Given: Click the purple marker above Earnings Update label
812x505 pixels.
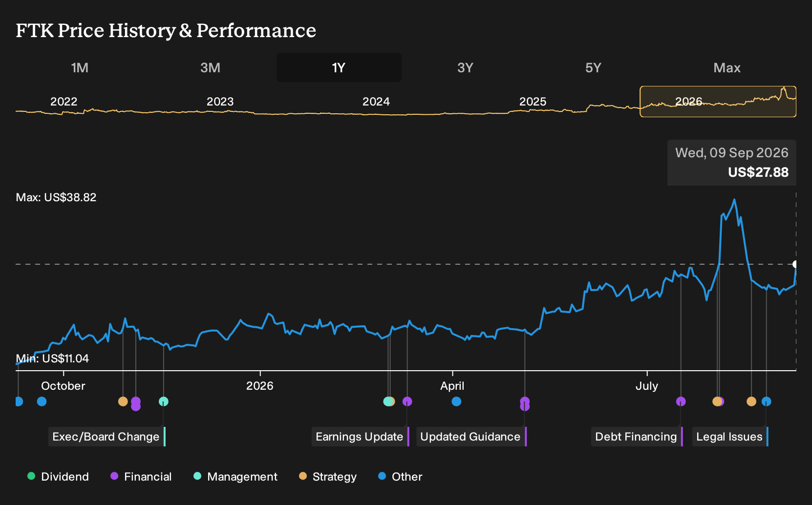Looking at the screenshot, I should pos(407,401).
